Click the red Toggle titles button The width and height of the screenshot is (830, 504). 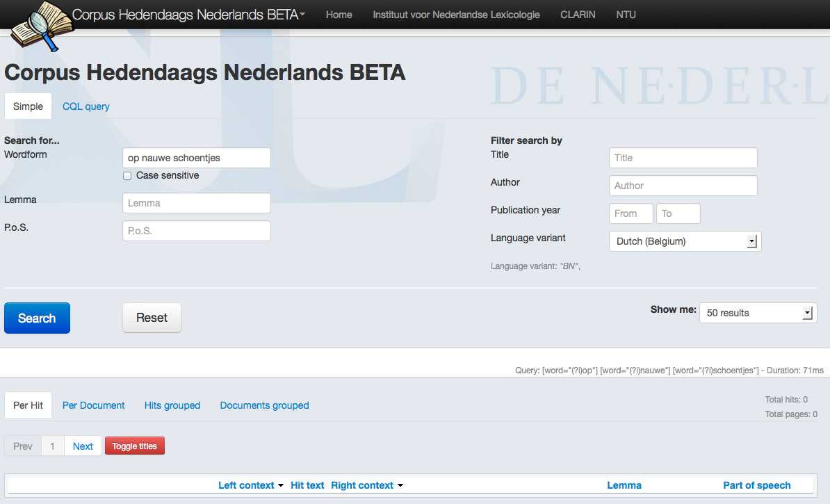coord(134,446)
